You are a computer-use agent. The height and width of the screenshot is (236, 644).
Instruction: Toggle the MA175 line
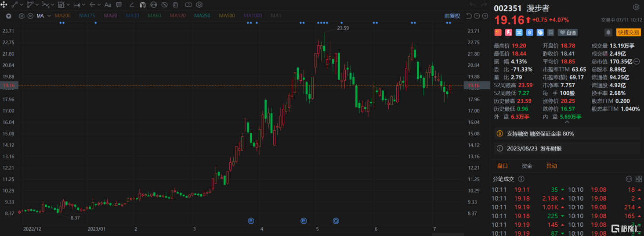pyautogui.click(x=87, y=16)
